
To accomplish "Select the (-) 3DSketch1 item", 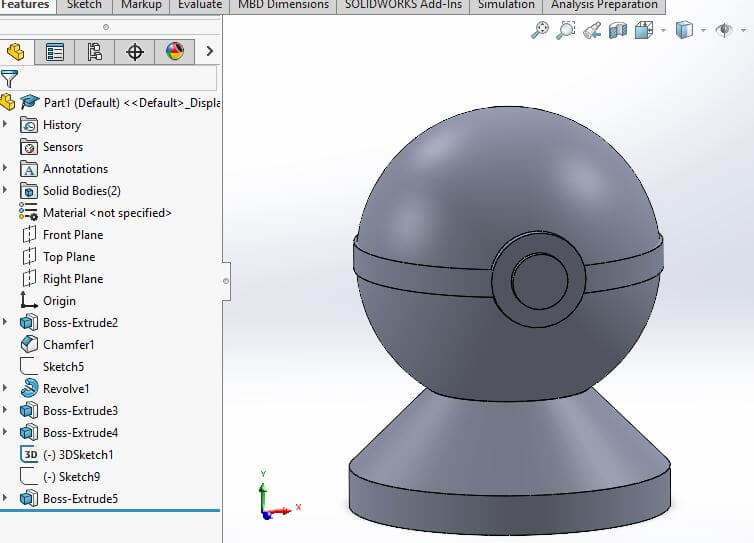I will pos(78,455).
